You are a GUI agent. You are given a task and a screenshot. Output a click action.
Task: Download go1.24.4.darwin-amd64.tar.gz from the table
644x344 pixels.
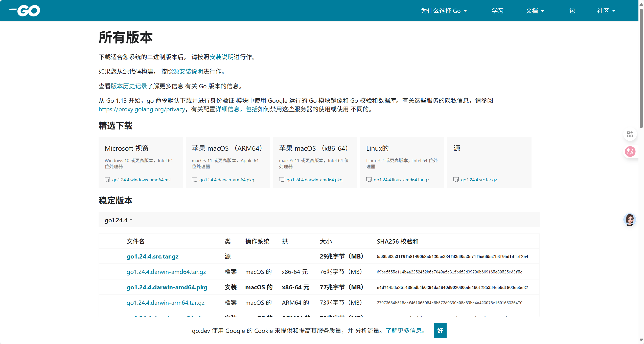(x=166, y=272)
